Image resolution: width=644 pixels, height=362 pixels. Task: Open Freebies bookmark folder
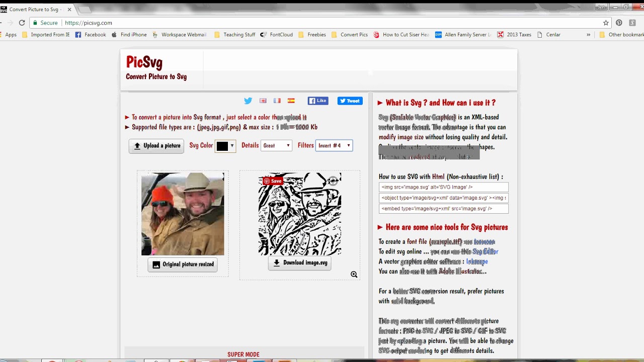click(312, 35)
